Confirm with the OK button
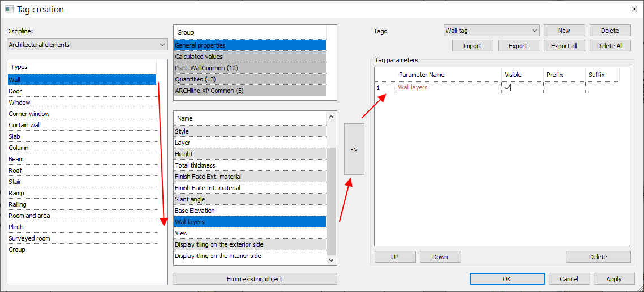The image size is (644, 292). [x=507, y=278]
